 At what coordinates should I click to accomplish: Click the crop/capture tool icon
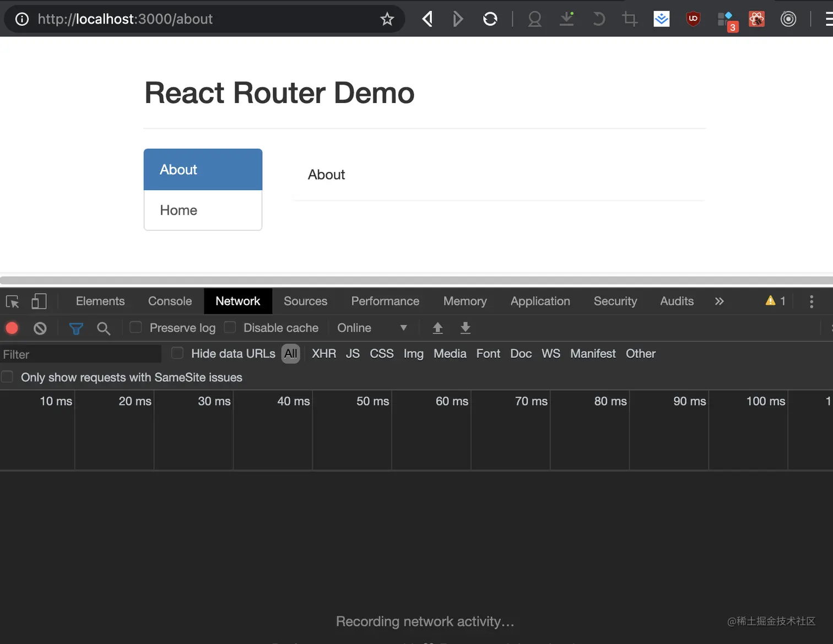point(629,19)
